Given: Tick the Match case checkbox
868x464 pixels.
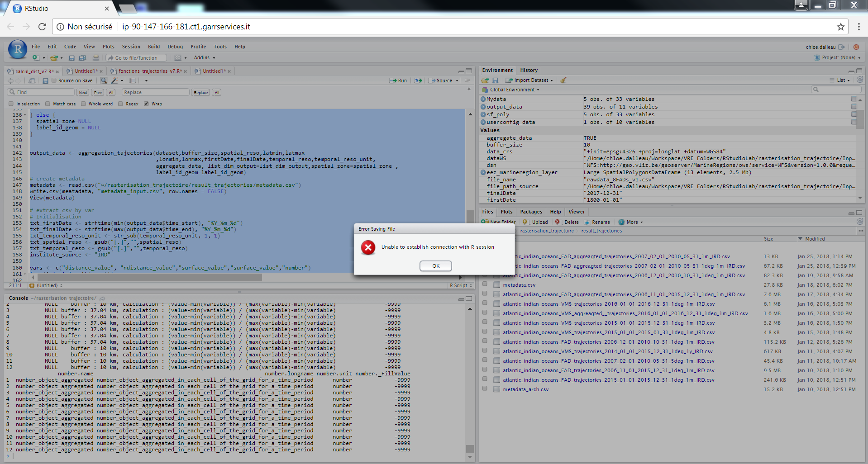Looking at the screenshot, I should [48, 104].
